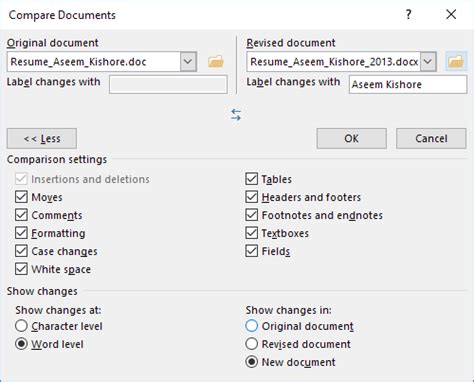Click the Cancel button
Image resolution: width=474 pixels, height=382 pixels.
(x=431, y=138)
